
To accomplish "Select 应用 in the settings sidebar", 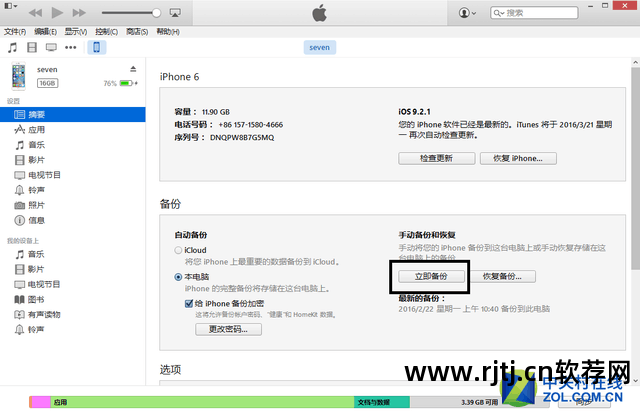I will [73, 130].
